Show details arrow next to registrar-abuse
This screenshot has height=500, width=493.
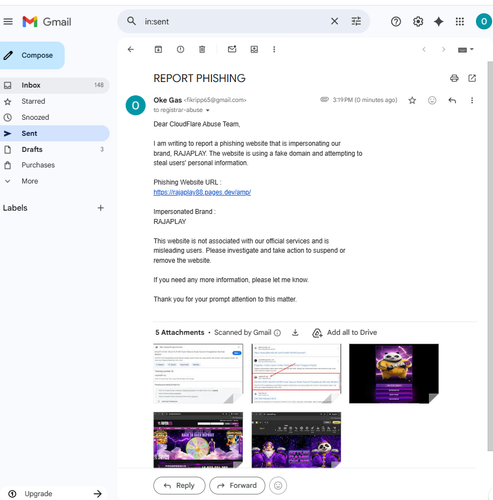pyautogui.click(x=207, y=110)
